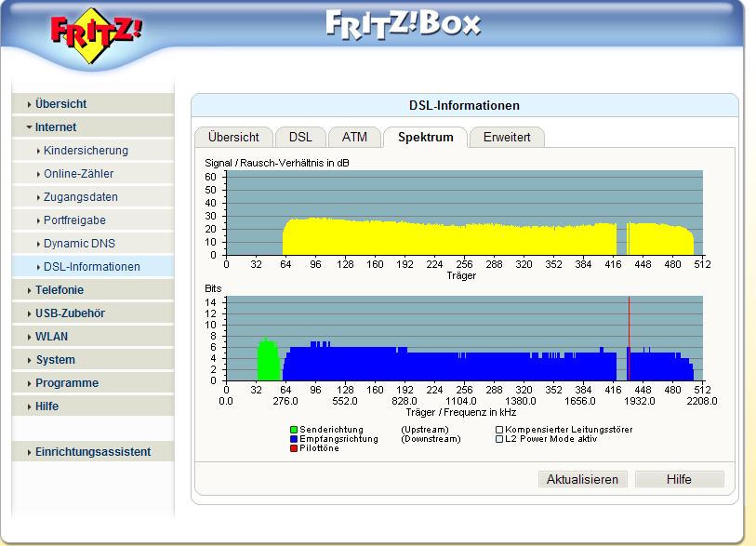Select DSL-Informationen in the sidebar
Screen dimensions: 756x546
pos(92,266)
